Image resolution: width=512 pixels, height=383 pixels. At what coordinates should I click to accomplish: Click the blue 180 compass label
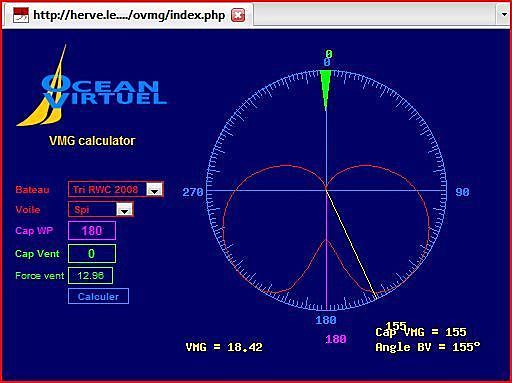326,320
